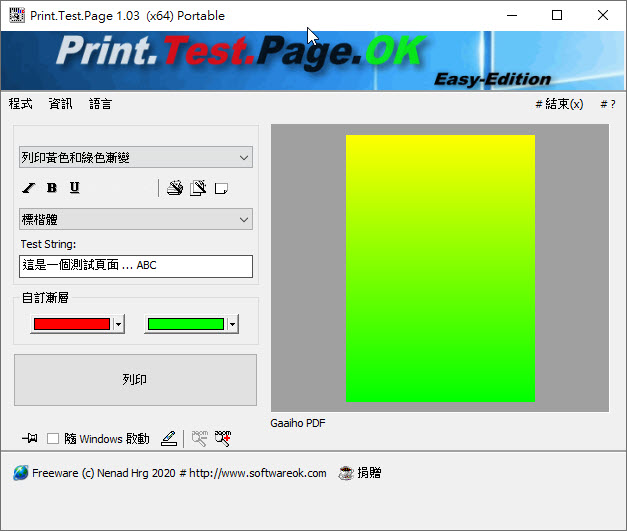Viewport: 627px width, 531px height.
Task: Click the green gradient color swatch
Action: (186, 324)
